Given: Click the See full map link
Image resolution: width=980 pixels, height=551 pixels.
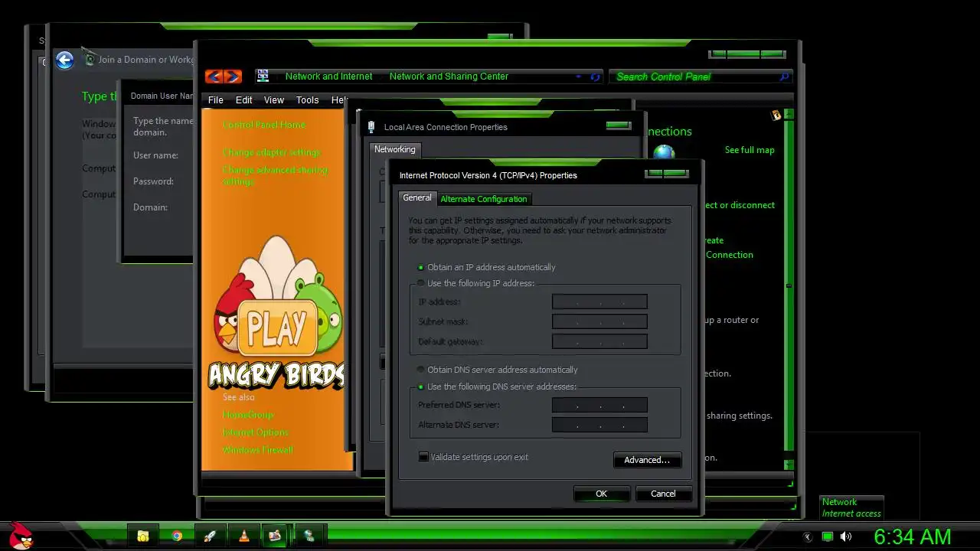Looking at the screenshot, I should [750, 150].
